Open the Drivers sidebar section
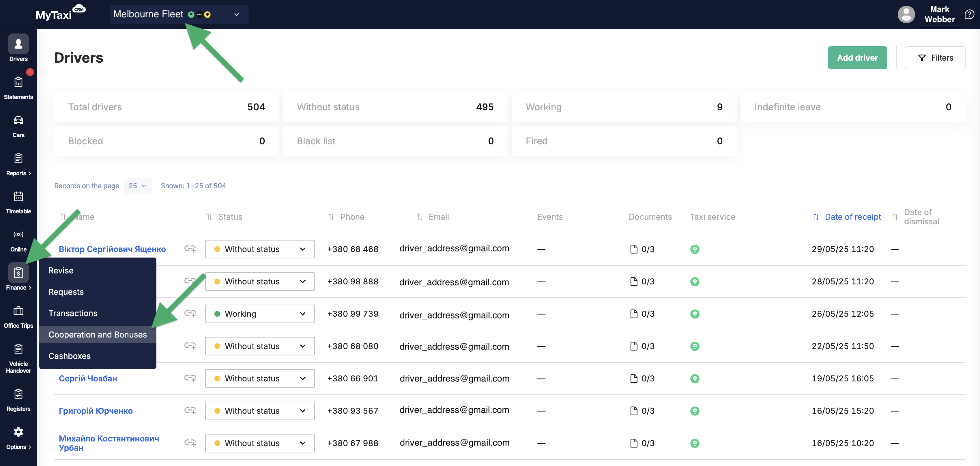Image resolution: width=980 pixels, height=466 pixels. (x=18, y=48)
